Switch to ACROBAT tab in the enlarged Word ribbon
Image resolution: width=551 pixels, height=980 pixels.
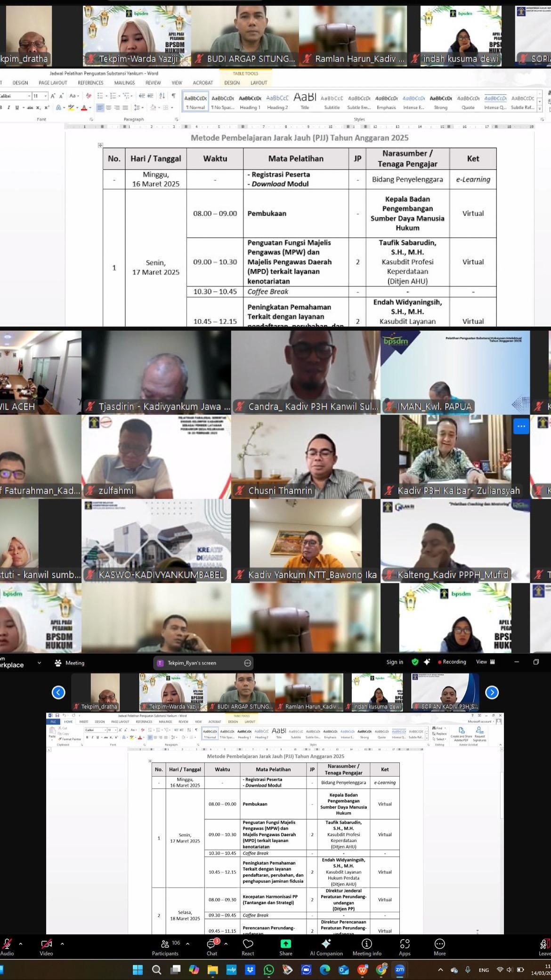[203, 83]
